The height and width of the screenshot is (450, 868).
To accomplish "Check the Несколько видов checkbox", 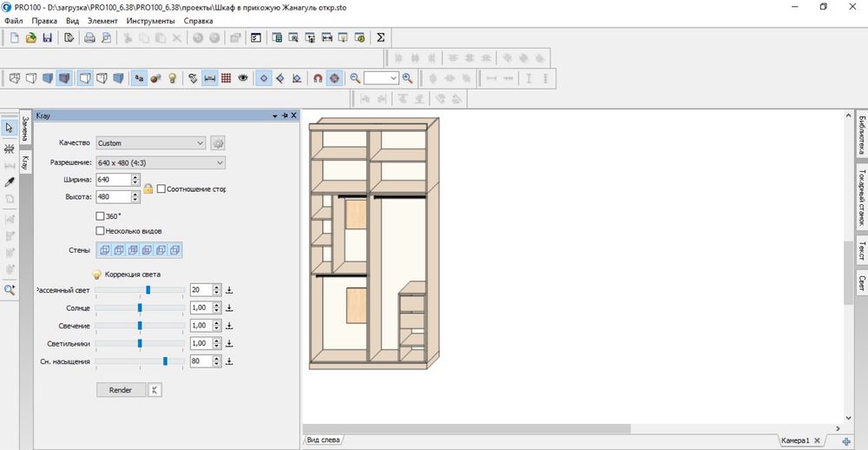I will (x=100, y=230).
